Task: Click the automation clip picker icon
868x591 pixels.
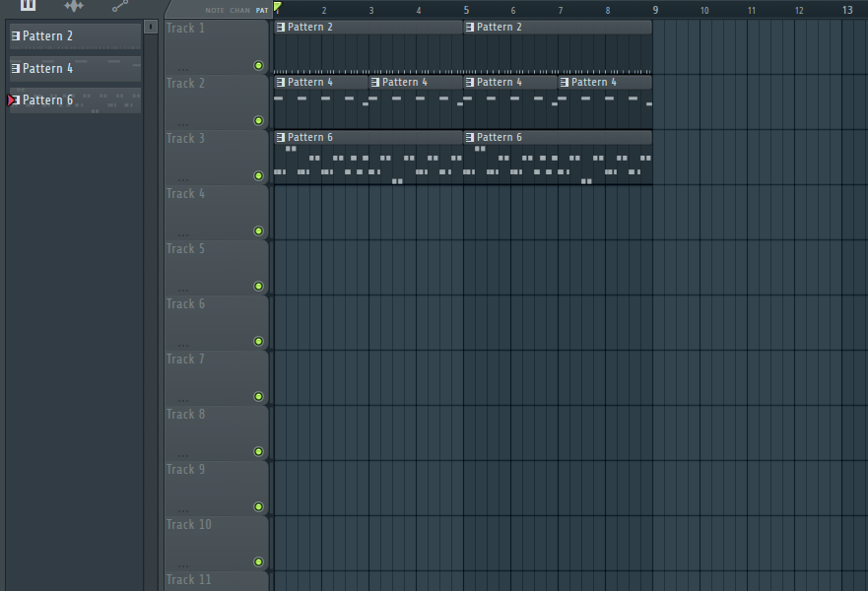Action: (x=120, y=6)
